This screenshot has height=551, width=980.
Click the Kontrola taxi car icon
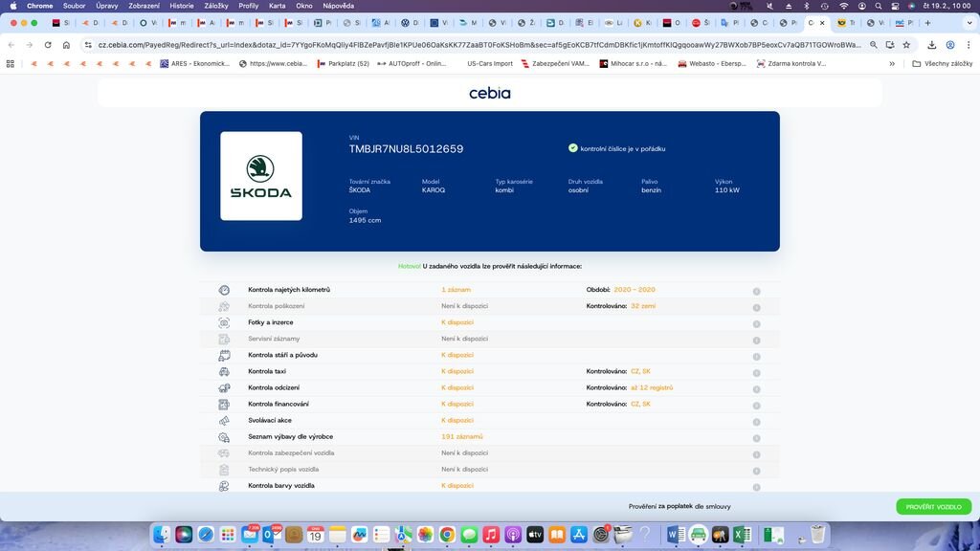pyautogui.click(x=224, y=371)
